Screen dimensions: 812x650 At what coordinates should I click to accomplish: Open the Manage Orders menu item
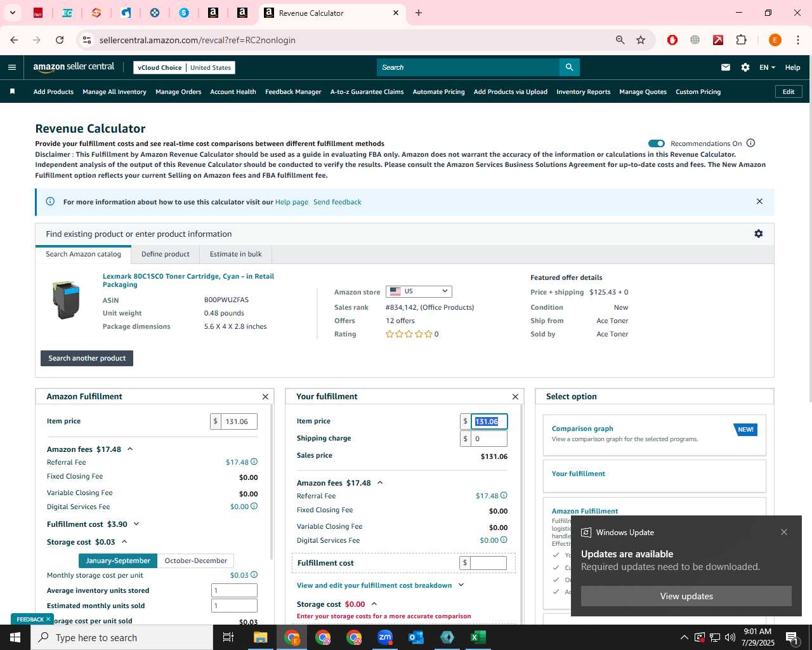point(178,91)
